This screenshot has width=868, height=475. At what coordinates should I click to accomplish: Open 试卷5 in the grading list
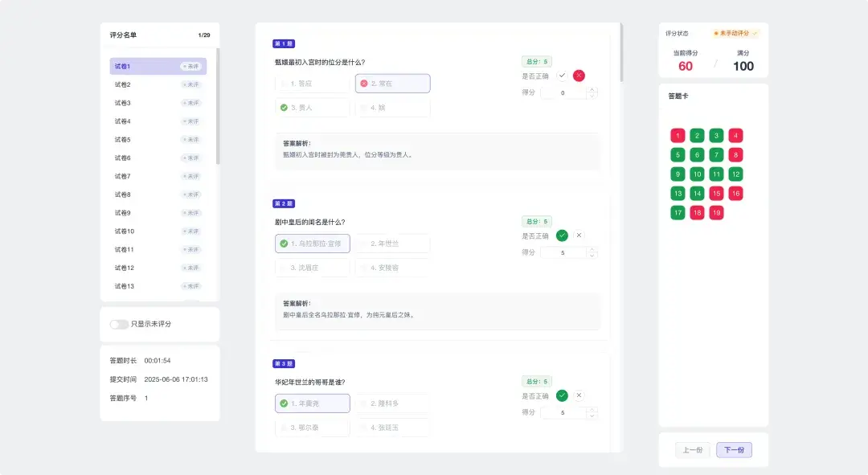coord(158,140)
